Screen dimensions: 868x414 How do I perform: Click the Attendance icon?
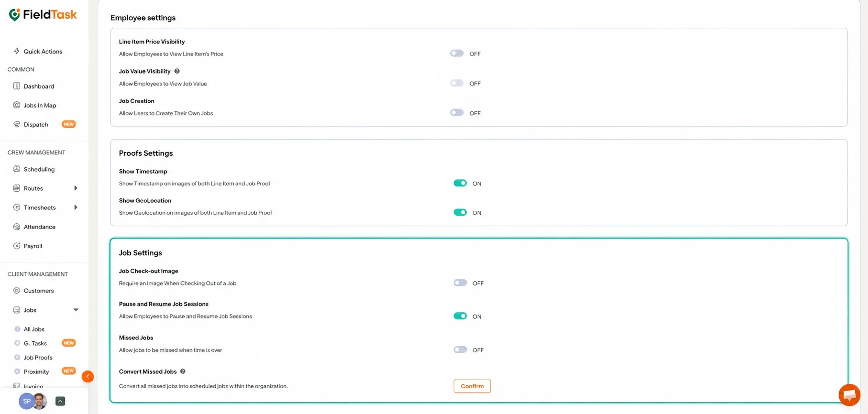17,227
